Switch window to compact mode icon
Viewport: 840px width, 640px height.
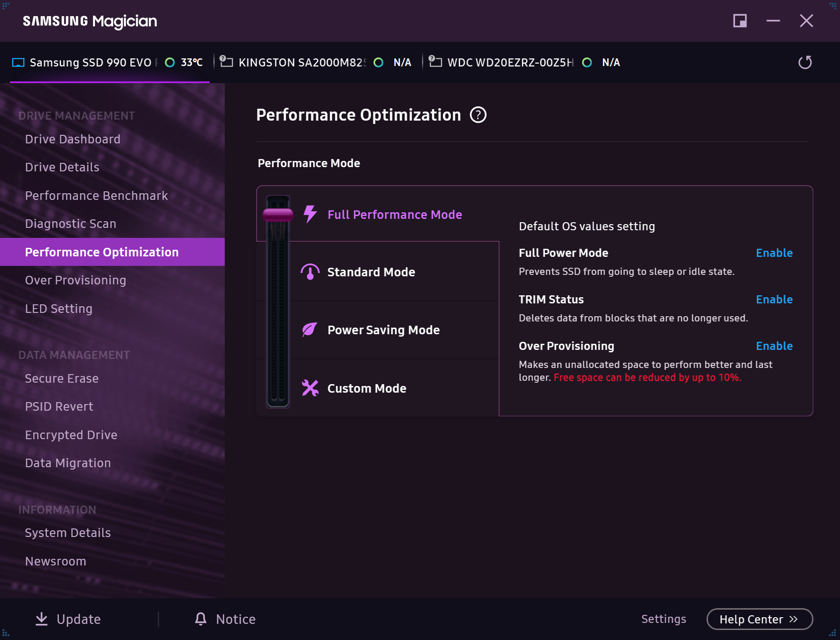740,21
